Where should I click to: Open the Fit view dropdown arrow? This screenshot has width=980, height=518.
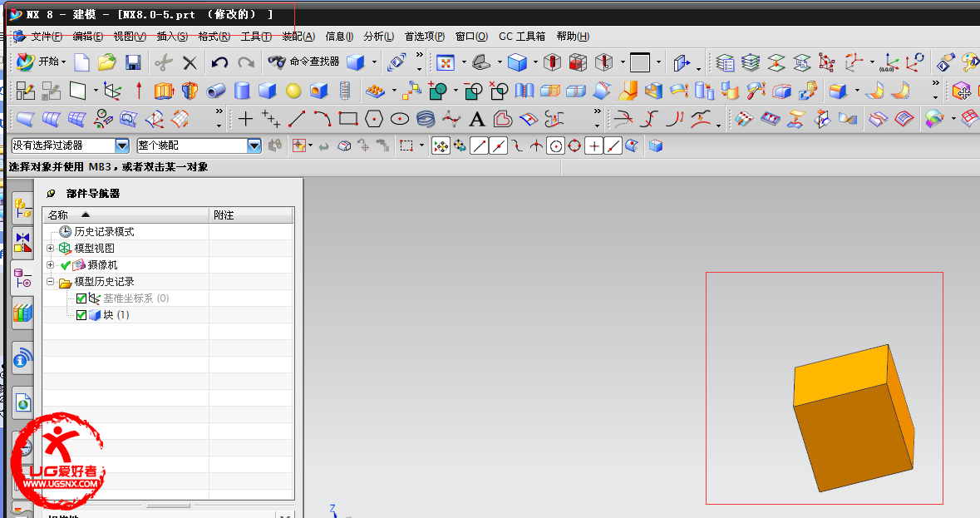pyautogui.click(x=464, y=62)
